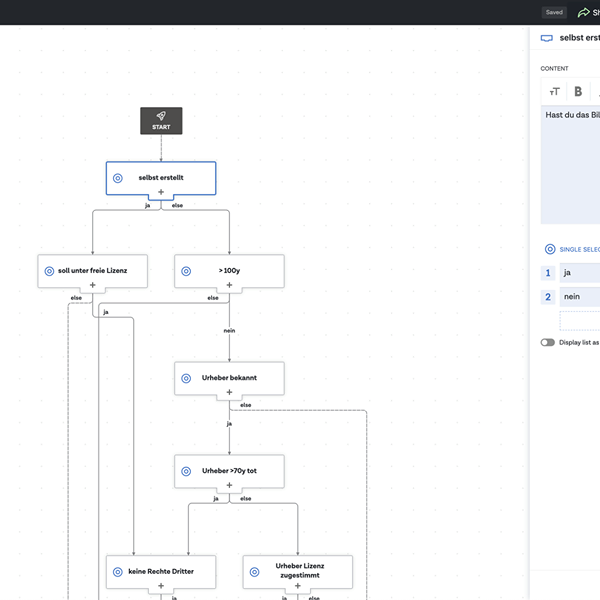Toggle bold formatting
This screenshot has width=600, height=600.
578,91
